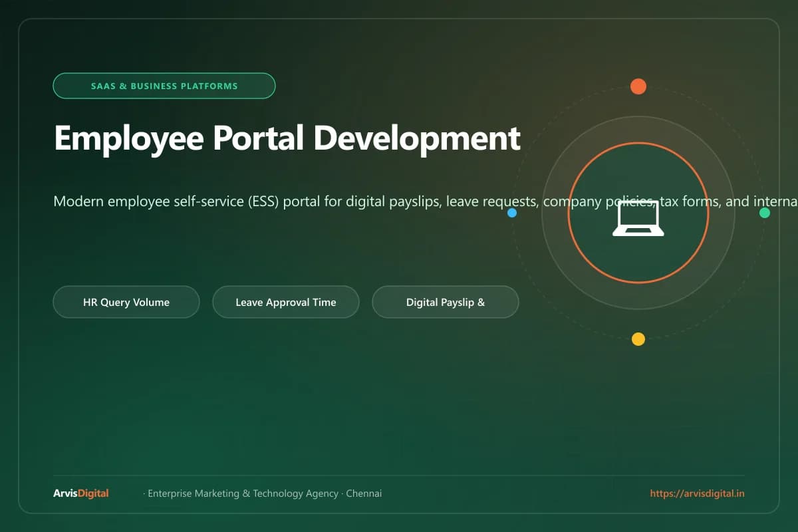798x532 pixels.
Task: Click the ArvisDigital logo text
Action: pos(81,493)
